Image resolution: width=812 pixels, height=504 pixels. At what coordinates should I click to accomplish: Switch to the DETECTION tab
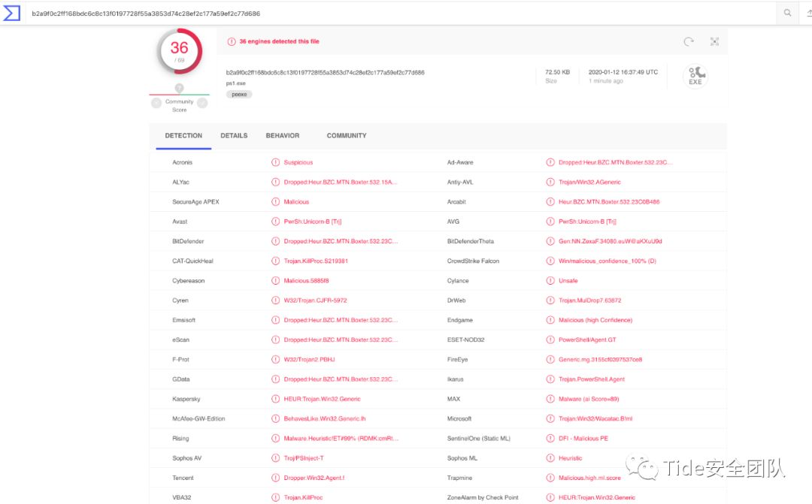[183, 135]
